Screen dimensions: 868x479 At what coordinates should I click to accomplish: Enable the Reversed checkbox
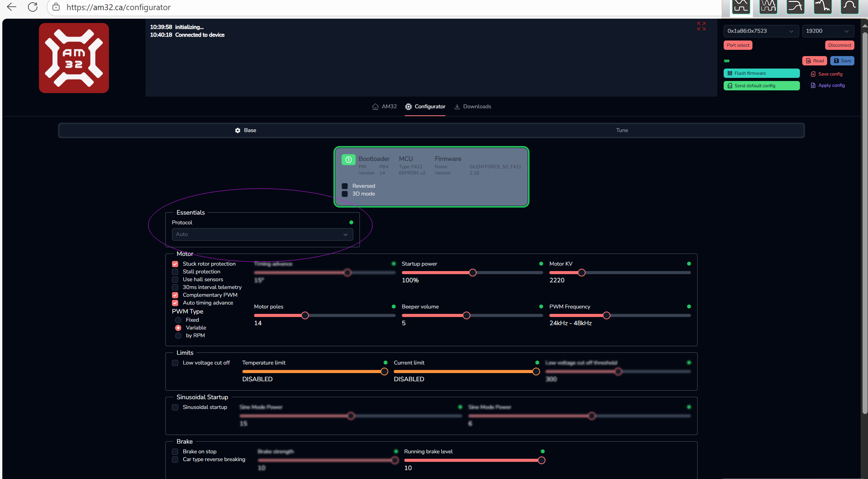[345, 186]
